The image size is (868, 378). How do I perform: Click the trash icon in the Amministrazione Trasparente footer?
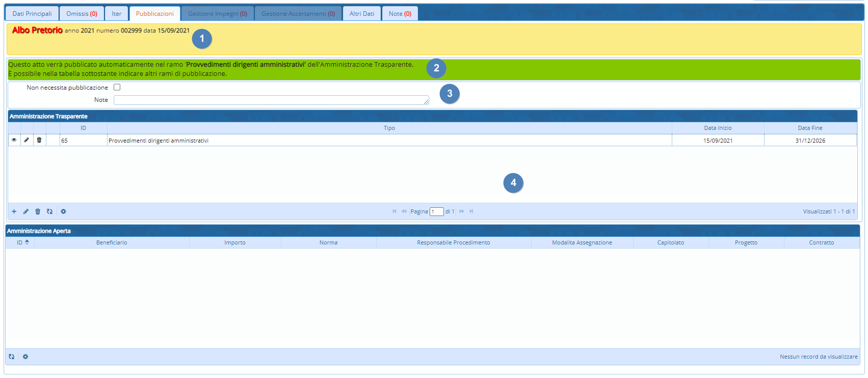(x=38, y=211)
